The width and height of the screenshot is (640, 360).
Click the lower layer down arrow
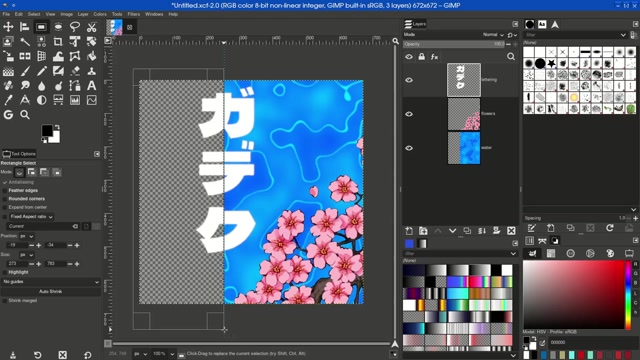(452, 231)
